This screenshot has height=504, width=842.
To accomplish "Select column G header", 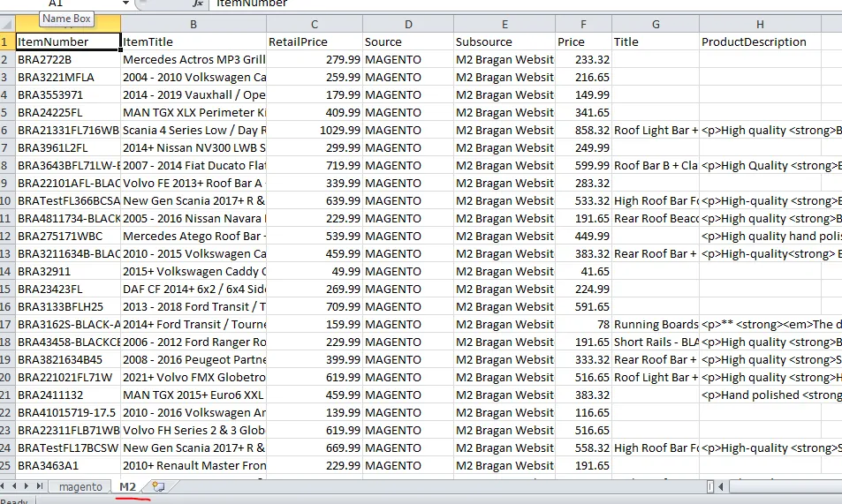I will [x=656, y=24].
